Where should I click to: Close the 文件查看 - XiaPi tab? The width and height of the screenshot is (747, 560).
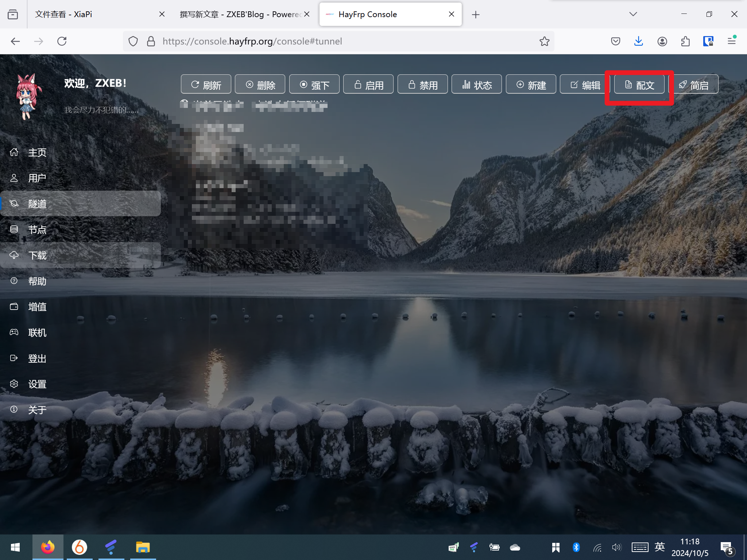[x=162, y=14]
